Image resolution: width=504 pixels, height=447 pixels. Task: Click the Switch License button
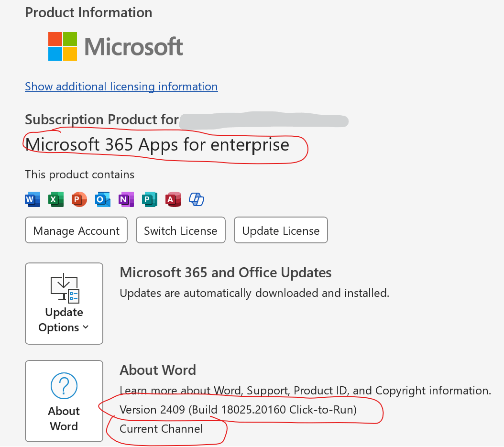click(x=181, y=230)
